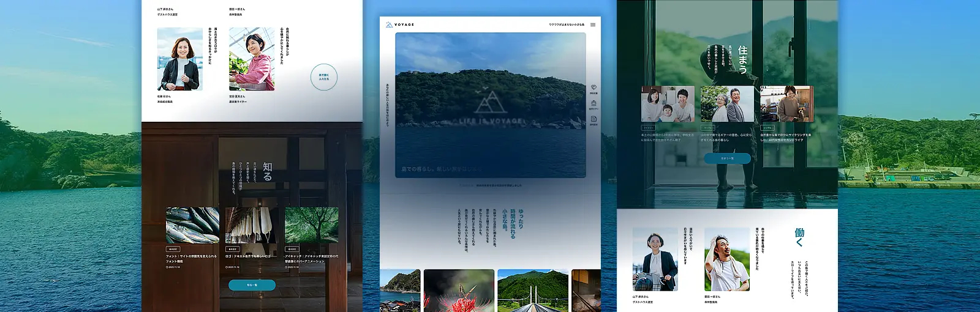This screenshot has width=980, height=312.
Task: Click the LIFE IS VOYAGE hero image
Action: tap(490, 105)
